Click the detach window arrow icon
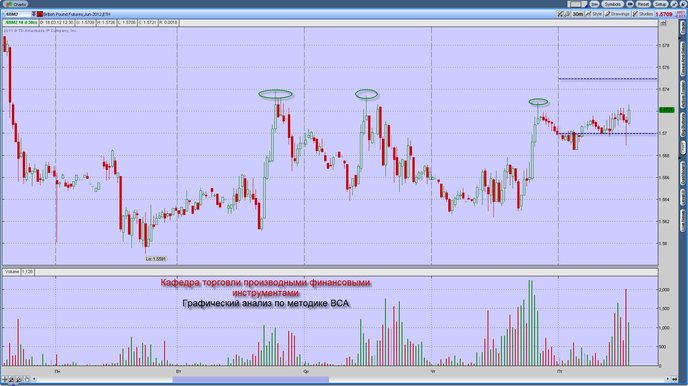 coord(674,4)
